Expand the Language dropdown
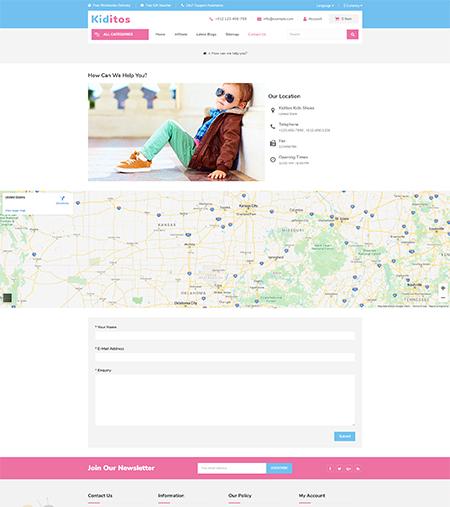 pos(325,6)
